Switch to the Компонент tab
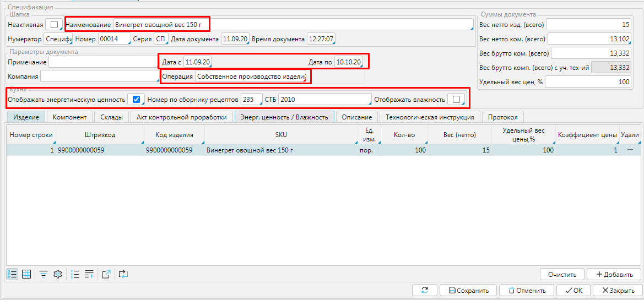This screenshot has width=644, height=300. click(69, 117)
